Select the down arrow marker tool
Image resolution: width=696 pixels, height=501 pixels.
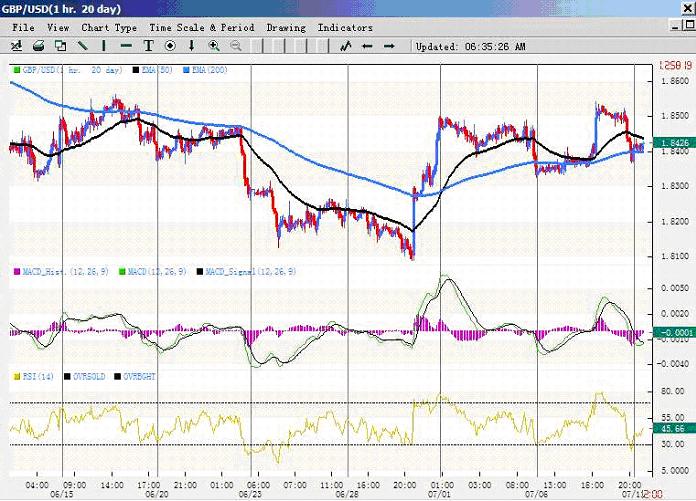[192, 46]
